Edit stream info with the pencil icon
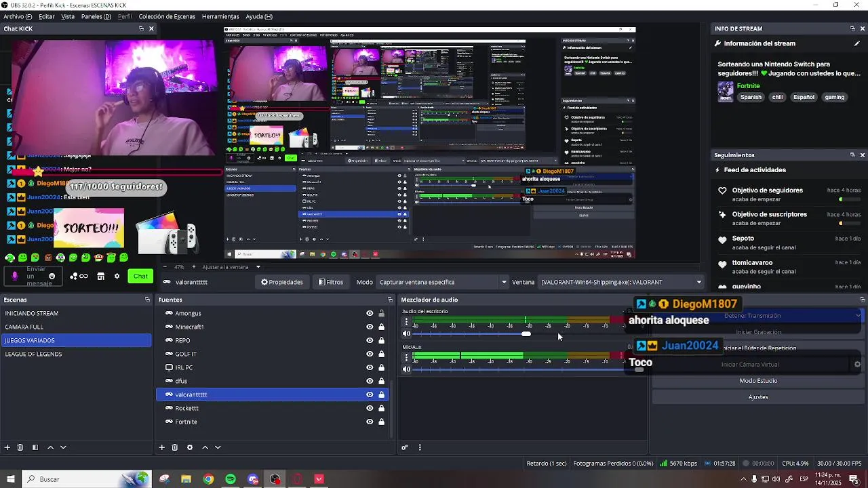 (x=857, y=43)
